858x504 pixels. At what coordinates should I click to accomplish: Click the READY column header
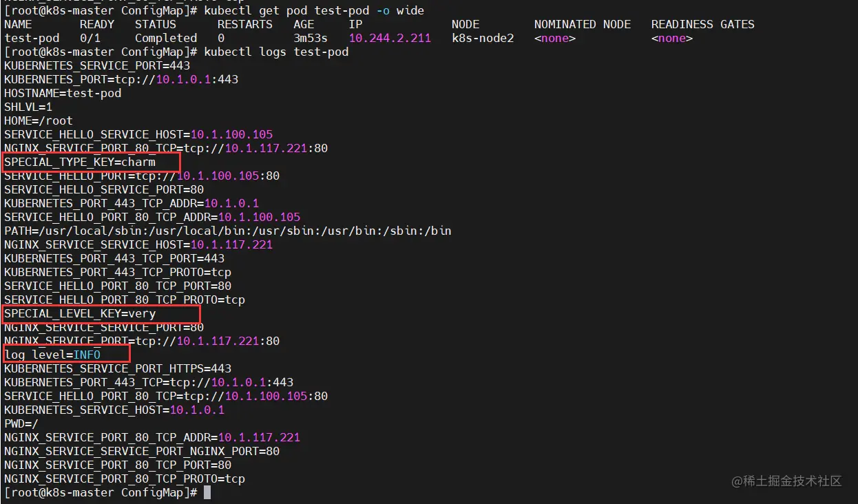pos(97,24)
